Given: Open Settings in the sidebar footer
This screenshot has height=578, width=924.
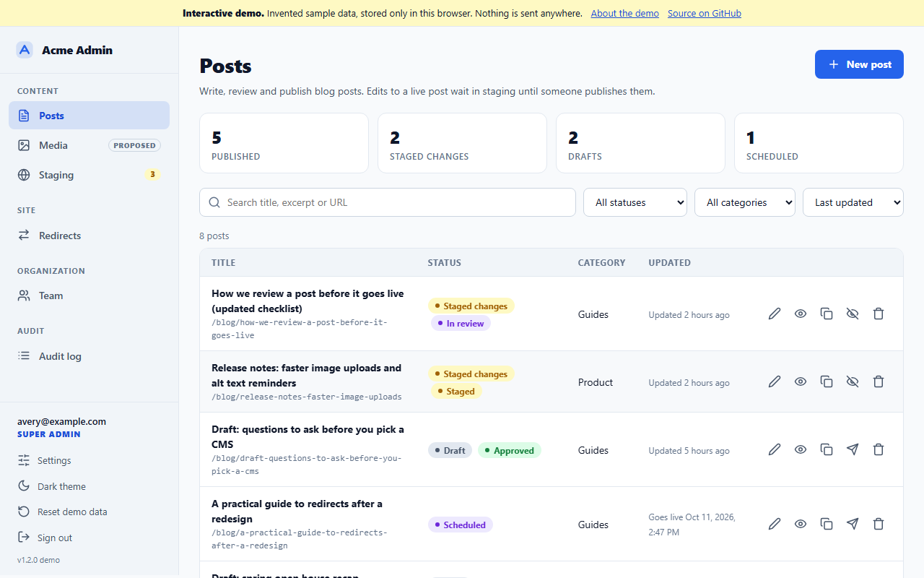Looking at the screenshot, I should point(90,460).
